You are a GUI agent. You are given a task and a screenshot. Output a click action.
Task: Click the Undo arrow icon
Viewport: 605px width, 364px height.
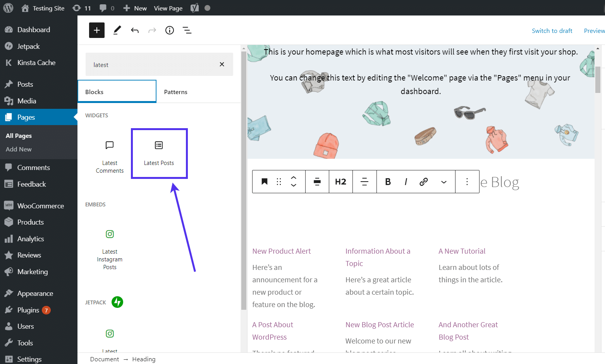[135, 30]
